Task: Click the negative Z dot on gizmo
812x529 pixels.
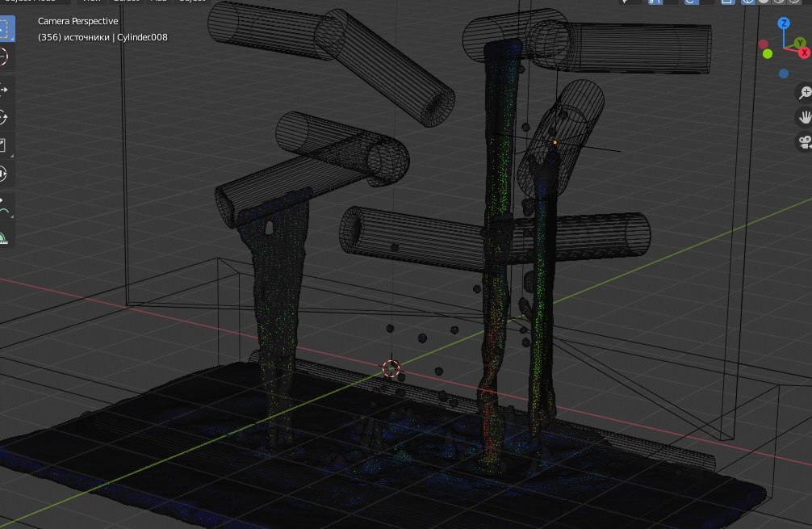Action: click(x=784, y=73)
